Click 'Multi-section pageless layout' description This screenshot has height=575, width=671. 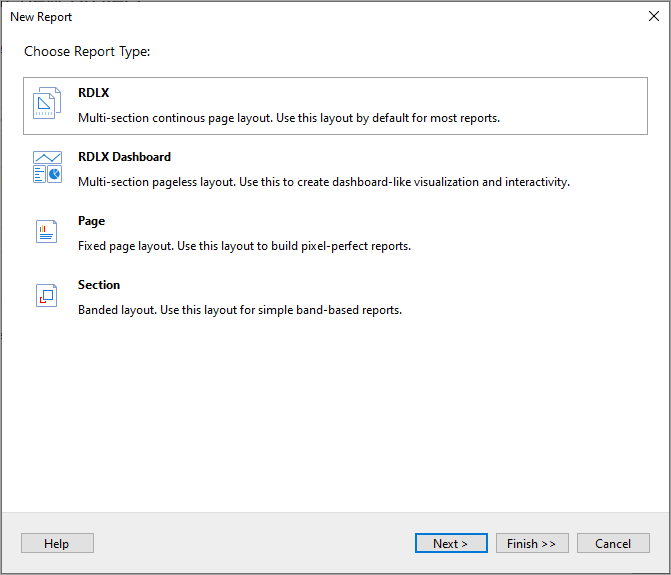coord(324,182)
